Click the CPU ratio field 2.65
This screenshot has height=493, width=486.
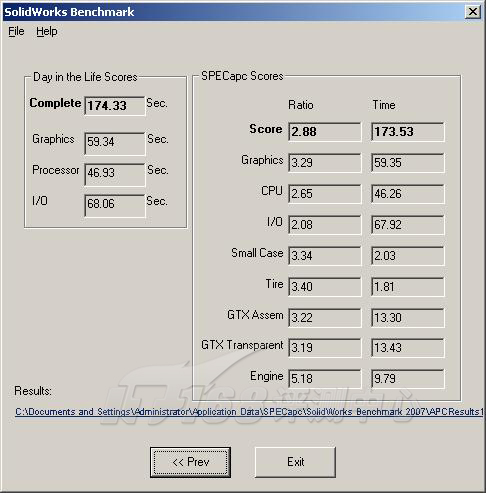tap(325, 194)
